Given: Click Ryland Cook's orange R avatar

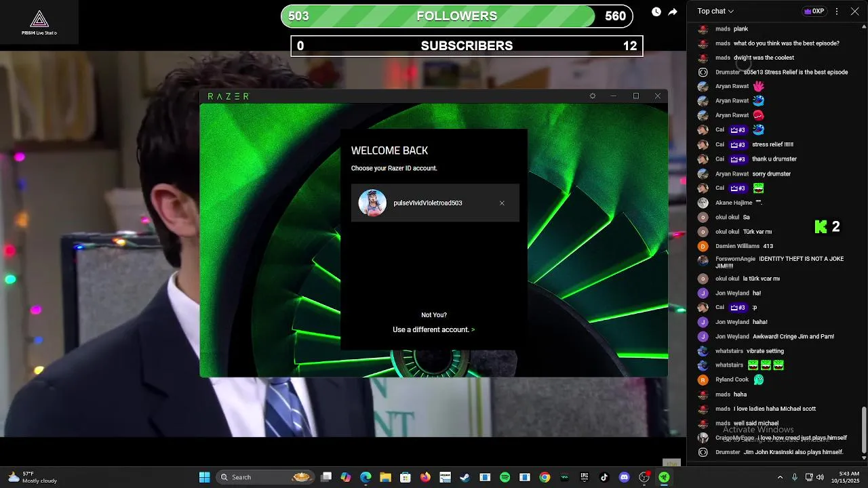Looking at the screenshot, I should pyautogui.click(x=703, y=380).
